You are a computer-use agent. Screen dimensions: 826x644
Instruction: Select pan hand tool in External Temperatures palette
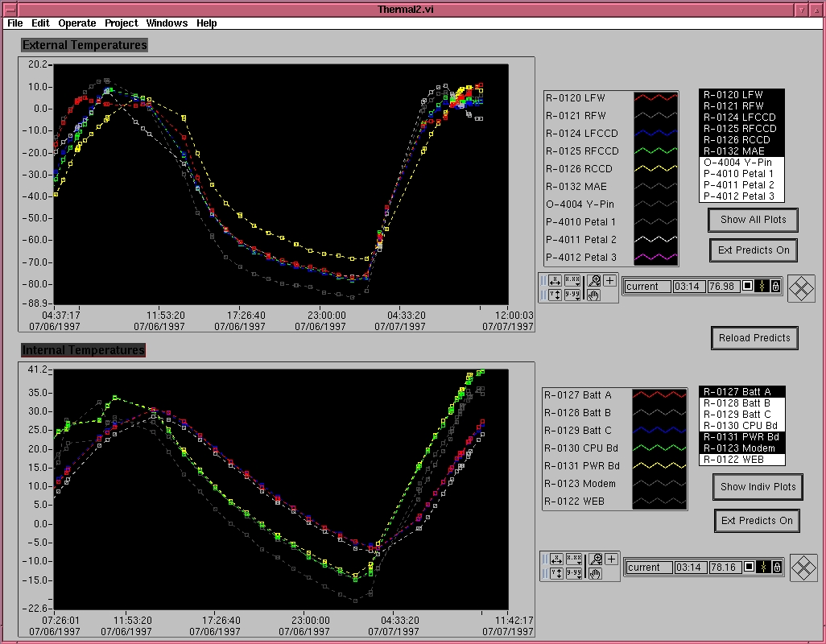pyautogui.click(x=595, y=295)
